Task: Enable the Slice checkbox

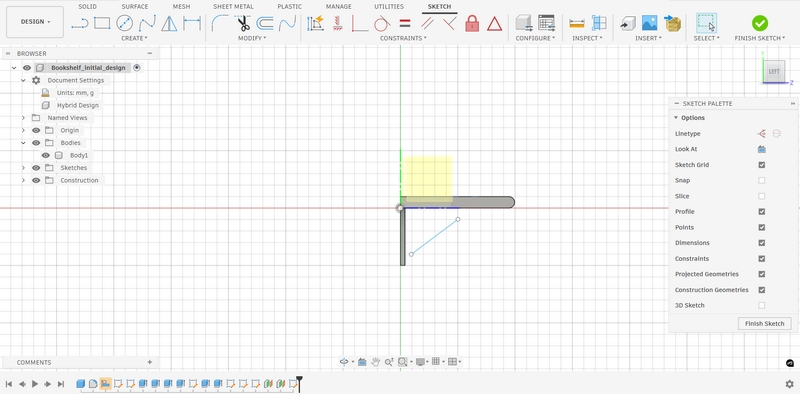Action: point(762,196)
